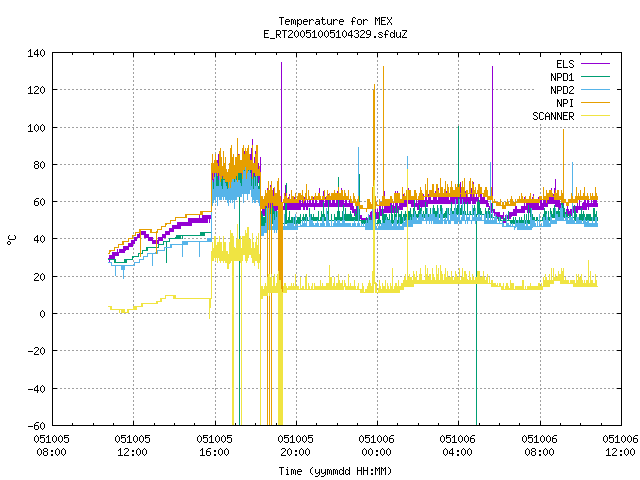
Task: Click the x-axis tick label 051005 08:00
Action: coord(51,445)
